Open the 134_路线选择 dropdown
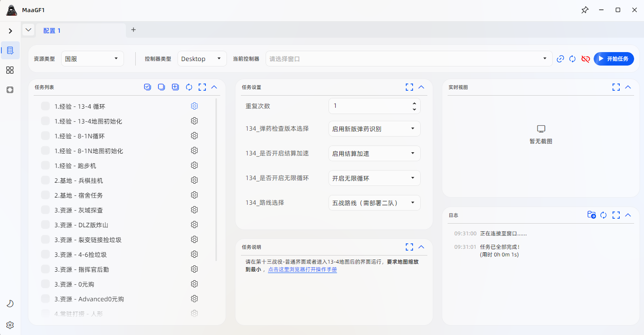The image size is (644, 335). [x=374, y=203]
